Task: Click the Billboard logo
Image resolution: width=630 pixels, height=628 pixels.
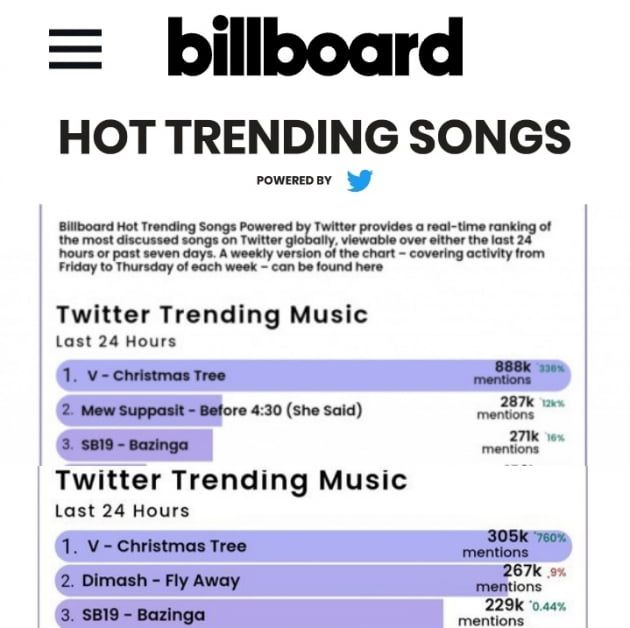Action: [315, 47]
